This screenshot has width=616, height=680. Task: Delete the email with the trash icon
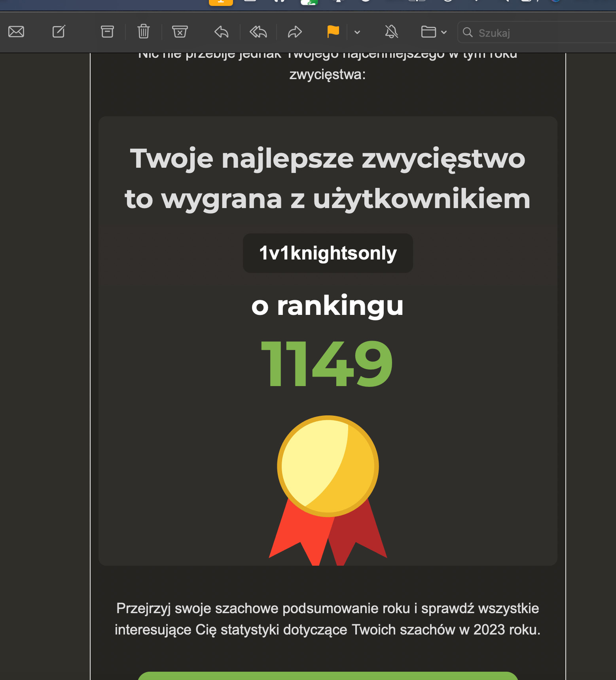143,32
